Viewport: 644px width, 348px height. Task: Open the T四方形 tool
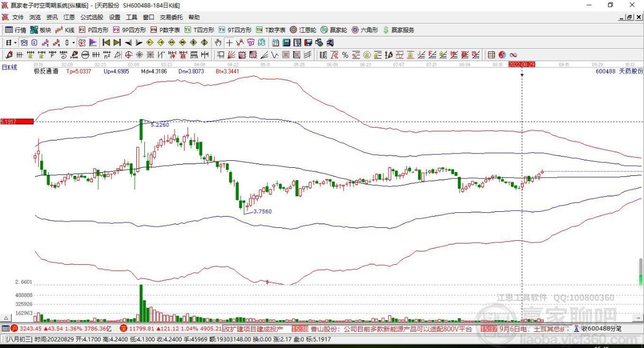199,30
